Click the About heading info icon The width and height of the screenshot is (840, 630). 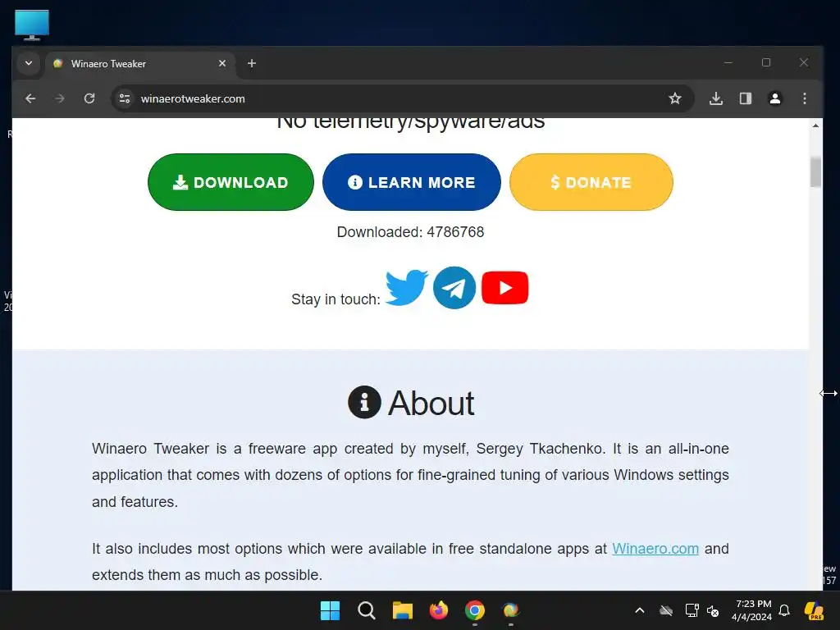pos(364,402)
